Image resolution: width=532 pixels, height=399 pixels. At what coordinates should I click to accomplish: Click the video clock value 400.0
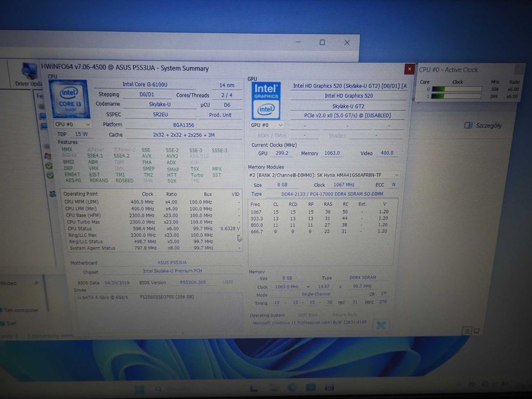pos(387,153)
